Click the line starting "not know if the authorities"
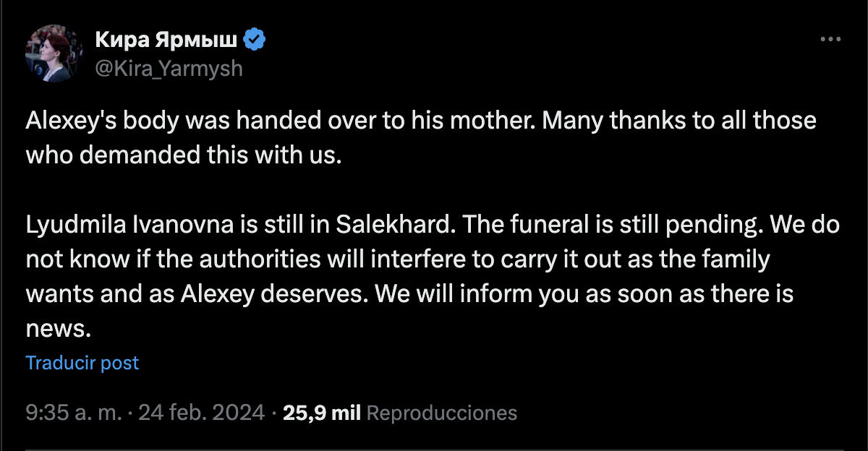This screenshot has width=868, height=451. (x=398, y=259)
